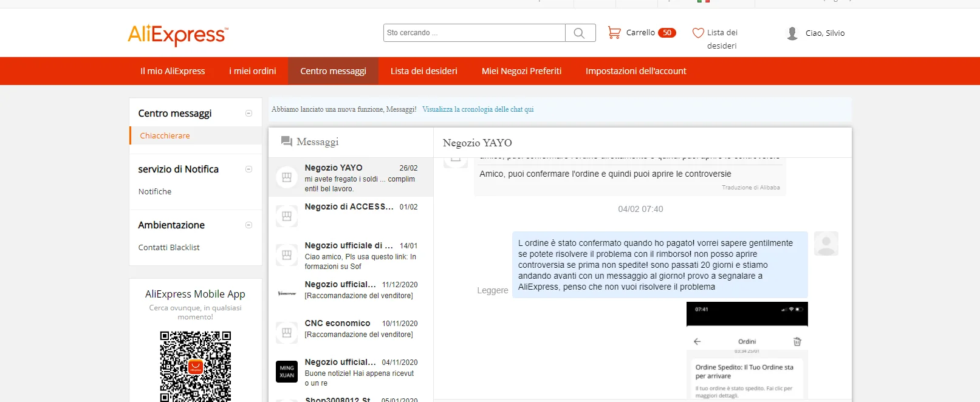
Task: Open the shopping cart icon
Action: point(614,33)
